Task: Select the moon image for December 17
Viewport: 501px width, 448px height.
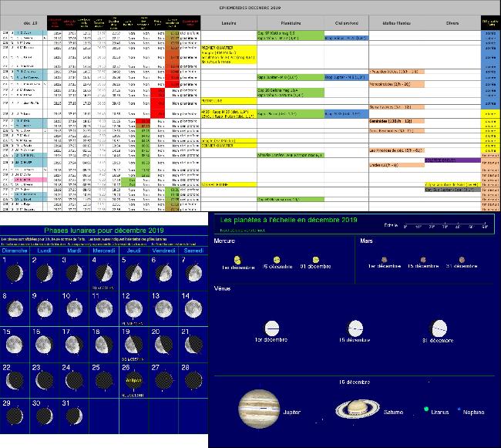Action: (75, 345)
